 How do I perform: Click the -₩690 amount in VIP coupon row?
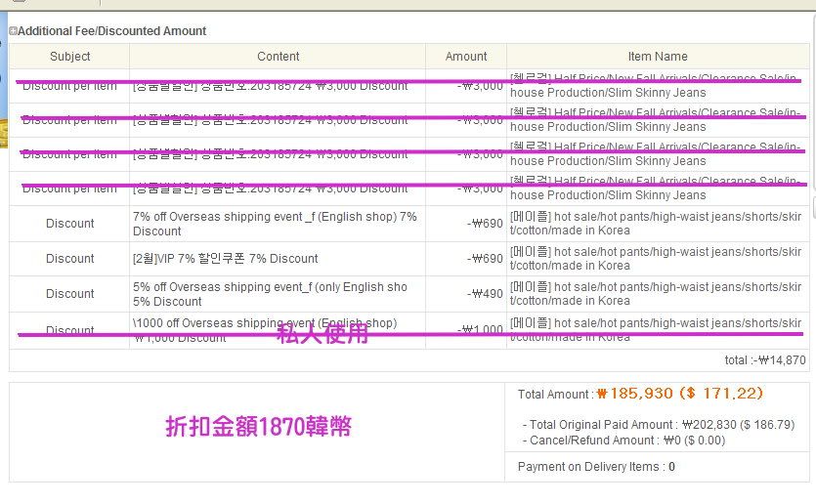[x=486, y=259]
